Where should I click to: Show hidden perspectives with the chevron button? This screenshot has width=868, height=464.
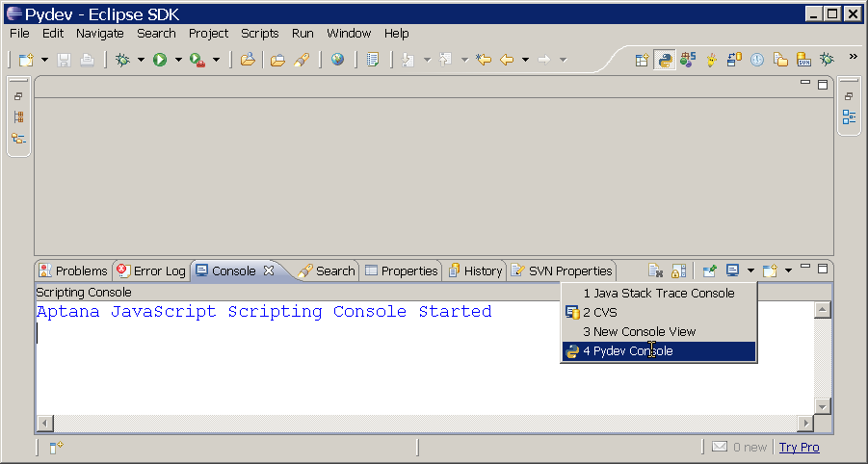(x=853, y=57)
